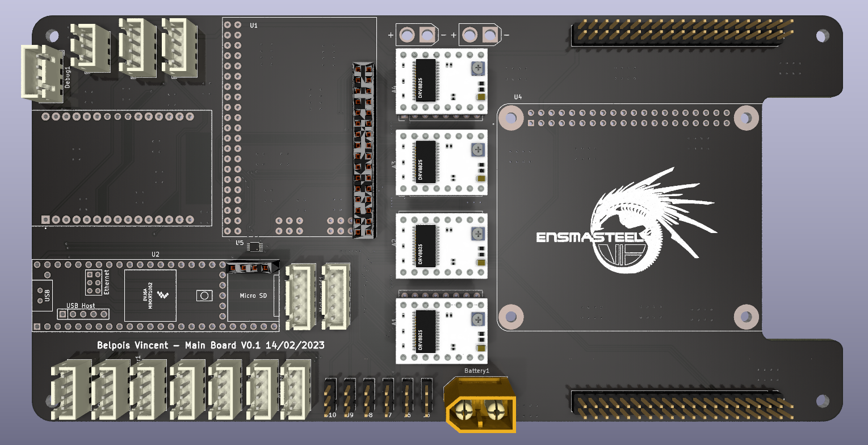Click the U1 reference label
The height and width of the screenshot is (445, 868).
click(253, 26)
